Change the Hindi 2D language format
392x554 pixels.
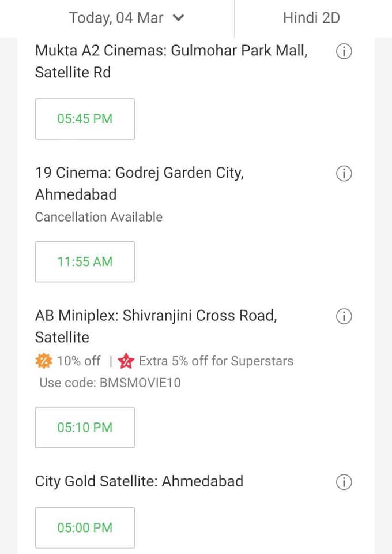[x=311, y=18]
